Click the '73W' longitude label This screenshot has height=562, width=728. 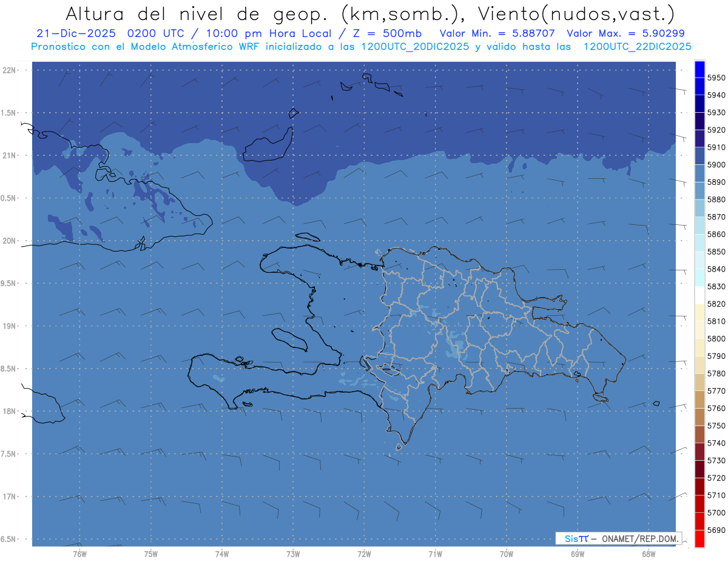[293, 554]
